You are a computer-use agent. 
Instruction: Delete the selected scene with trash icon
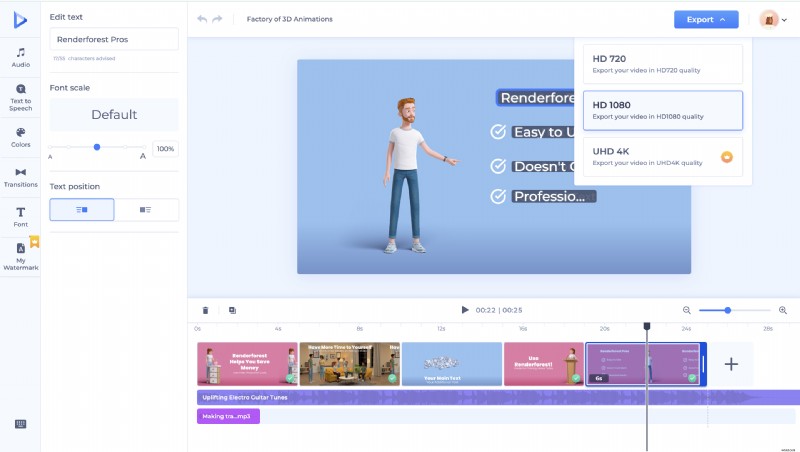pos(205,310)
